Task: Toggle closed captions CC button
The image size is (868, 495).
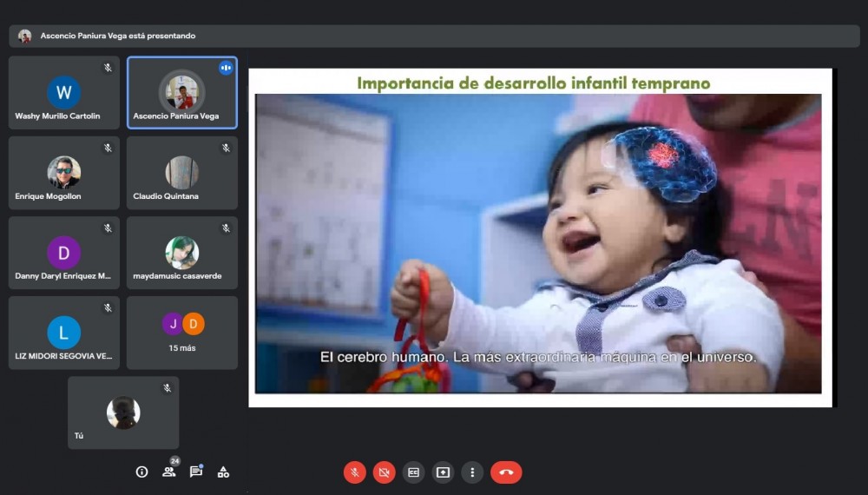Action: click(414, 472)
